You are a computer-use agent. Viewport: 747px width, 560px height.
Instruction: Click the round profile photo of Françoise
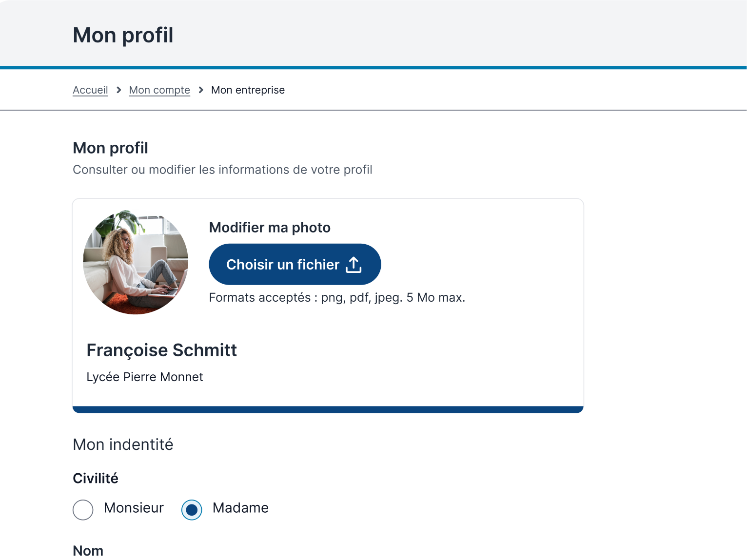point(136,262)
